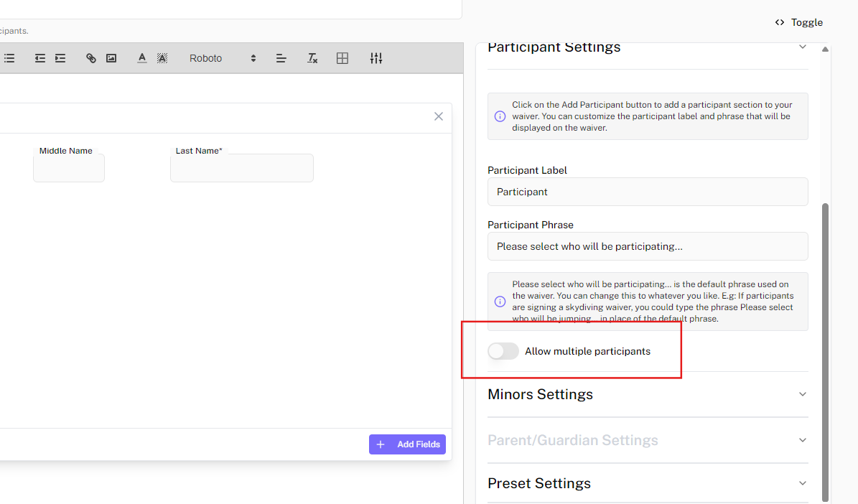Decrease indent using the outdent icon
Image resolution: width=858 pixels, height=504 pixels.
point(40,58)
